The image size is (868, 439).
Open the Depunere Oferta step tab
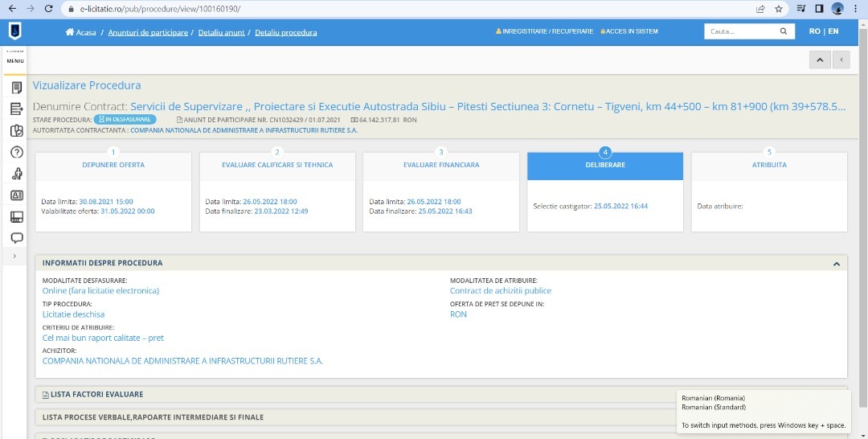click(113, 165)
